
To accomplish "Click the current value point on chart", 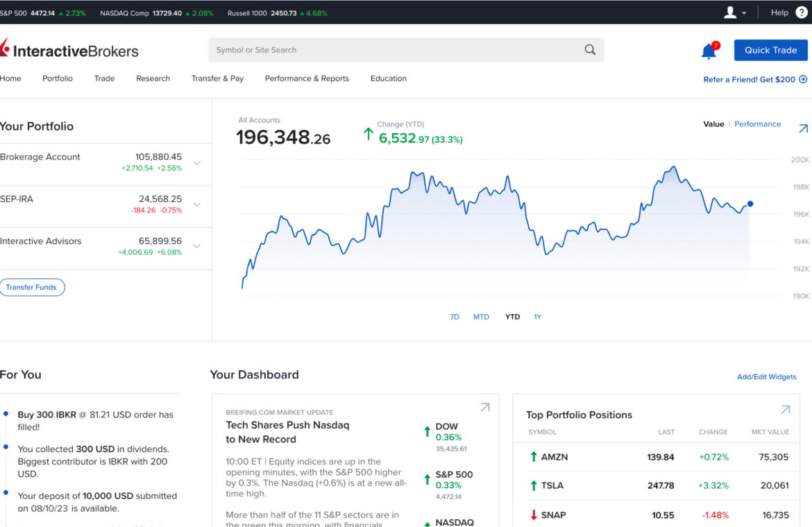I will tap(750, 204).
